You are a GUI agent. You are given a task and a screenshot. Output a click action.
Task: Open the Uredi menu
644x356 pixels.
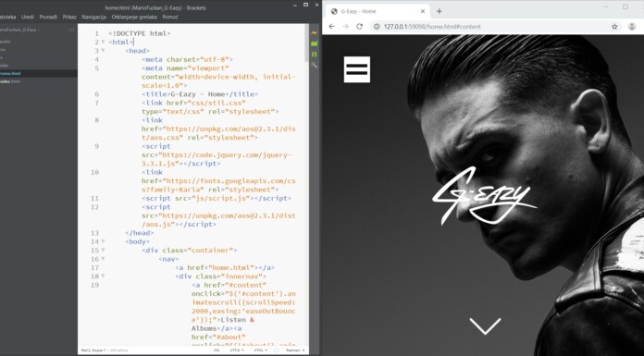[x=28, y=18]
